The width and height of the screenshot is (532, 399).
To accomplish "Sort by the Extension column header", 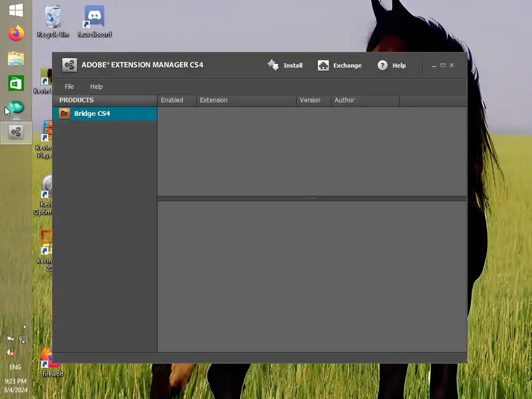I will pyautogui.click(x=246, y=100).
